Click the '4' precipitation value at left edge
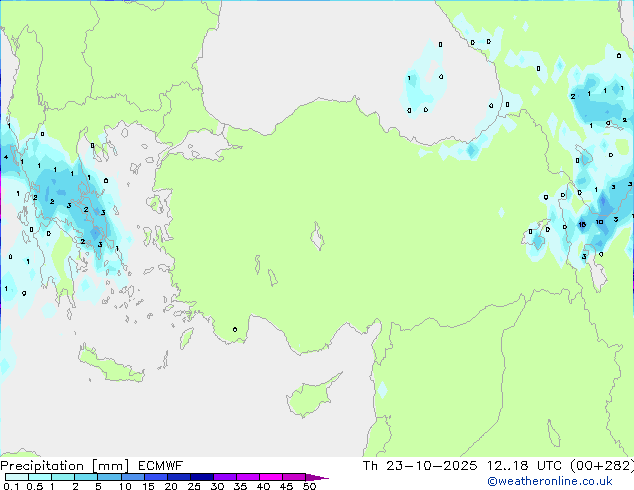The width and height of the screenshot is (634, 490). coord(6,157)
